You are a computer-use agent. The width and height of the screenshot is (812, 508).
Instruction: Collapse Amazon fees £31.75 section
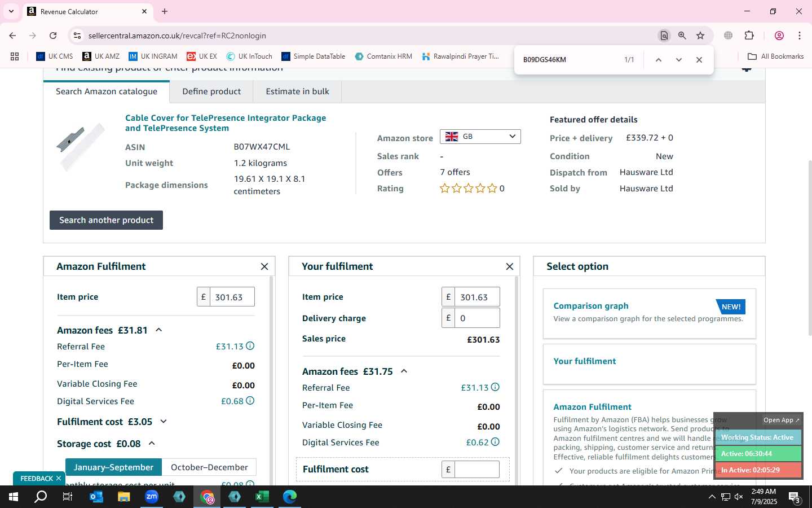404,371
